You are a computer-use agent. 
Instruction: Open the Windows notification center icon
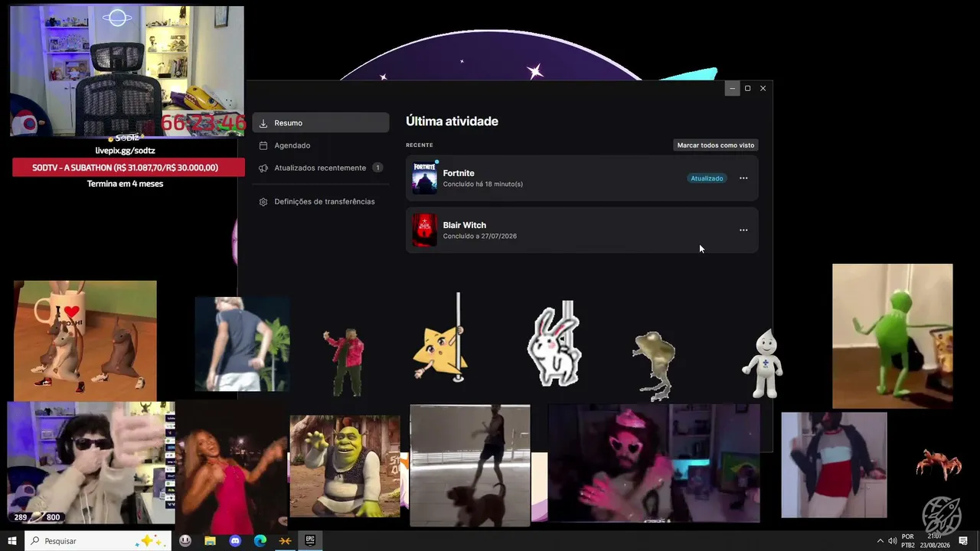pyautogui.click(x=963, y=541)
